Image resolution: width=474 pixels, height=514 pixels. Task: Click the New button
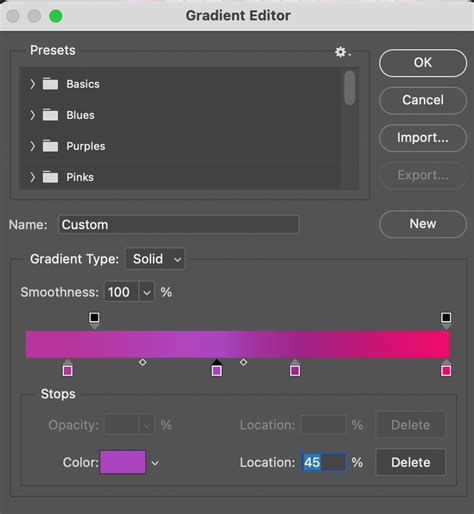(x=423, y=224)
